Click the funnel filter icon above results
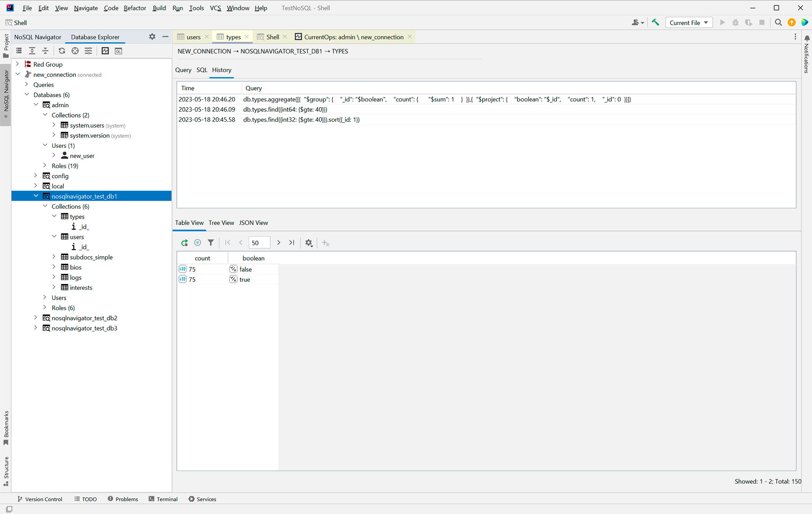This screenshot has height=514, width=812. 211,243
